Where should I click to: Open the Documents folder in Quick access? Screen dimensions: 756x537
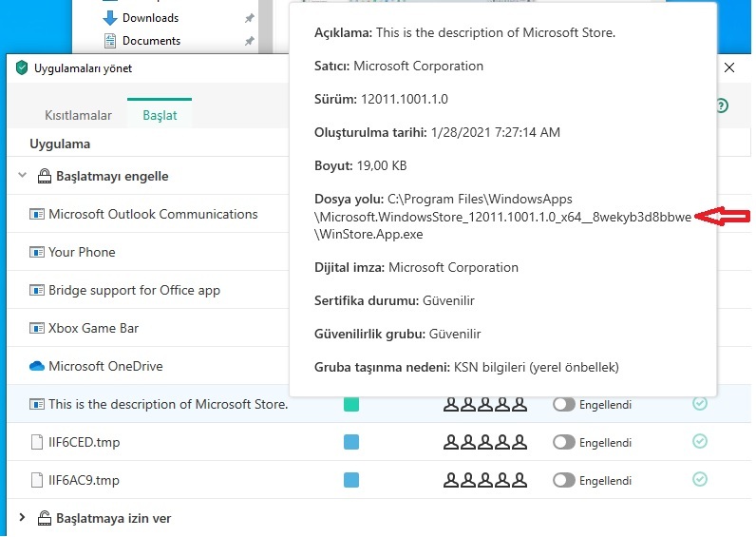[x=150, y=41]
